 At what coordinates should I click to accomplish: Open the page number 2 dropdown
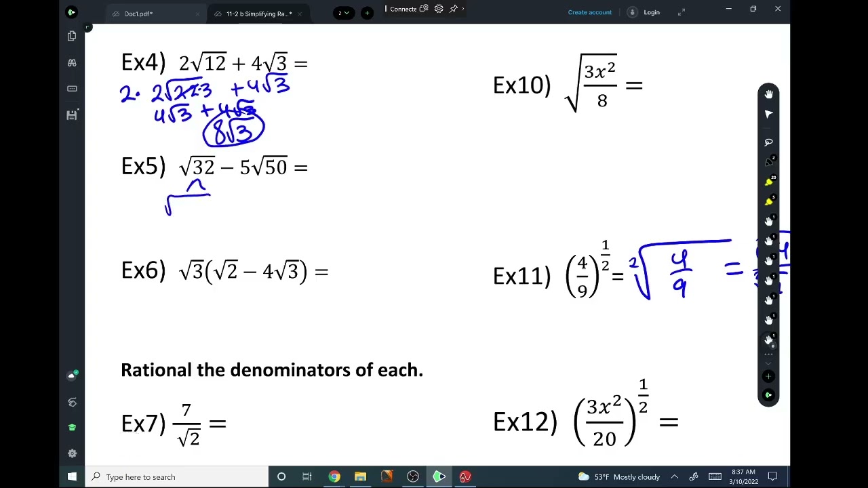pos(344,13)
